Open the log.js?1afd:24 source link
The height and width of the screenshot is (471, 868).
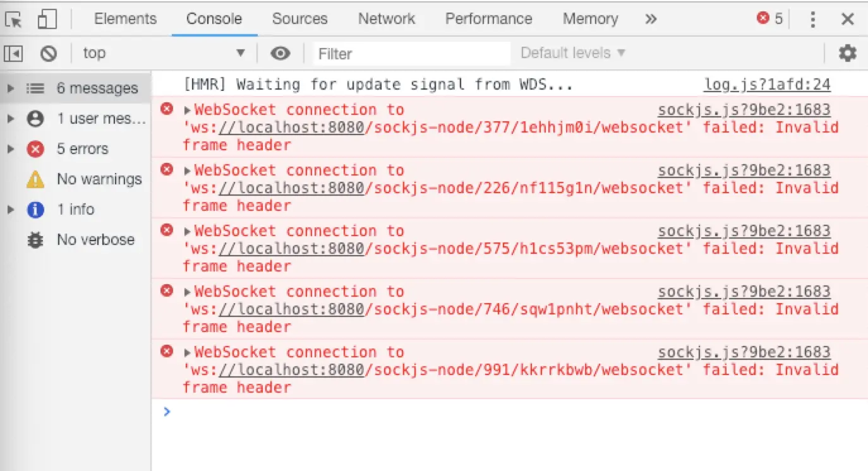click(x=767, y=85)
